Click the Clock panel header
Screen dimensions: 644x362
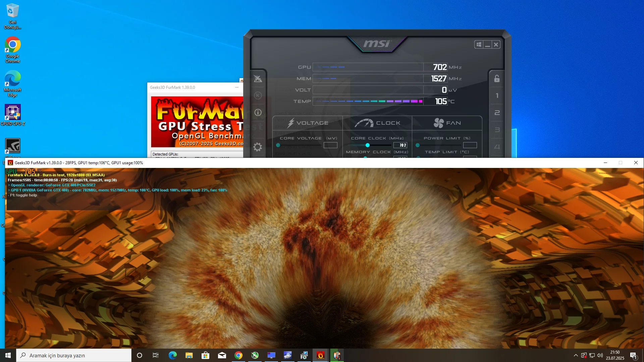click(377, 123)
